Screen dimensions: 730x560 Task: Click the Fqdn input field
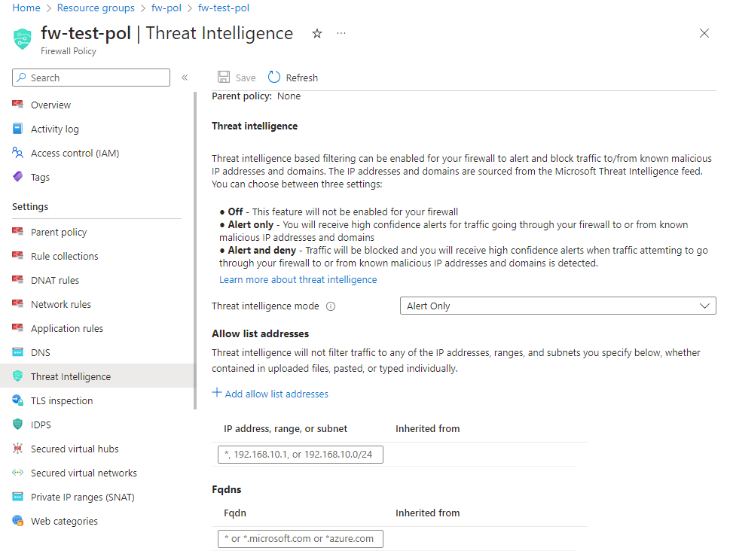301,539
